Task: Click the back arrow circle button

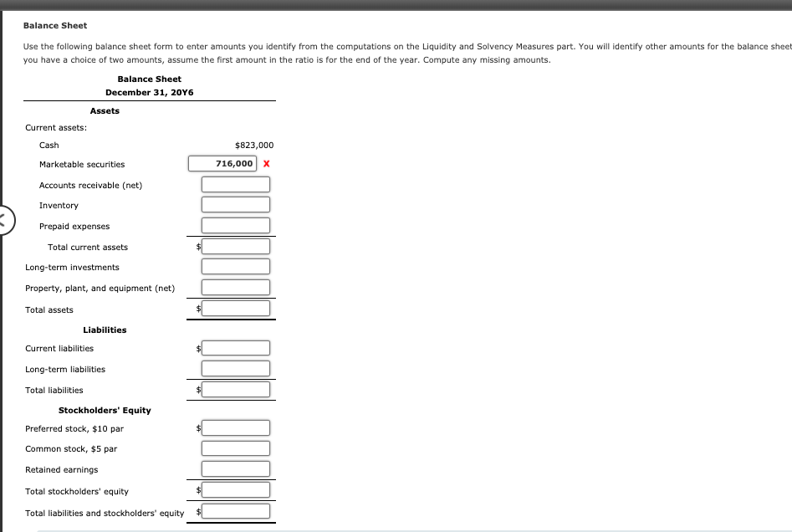Action: [x=4, y=220]
